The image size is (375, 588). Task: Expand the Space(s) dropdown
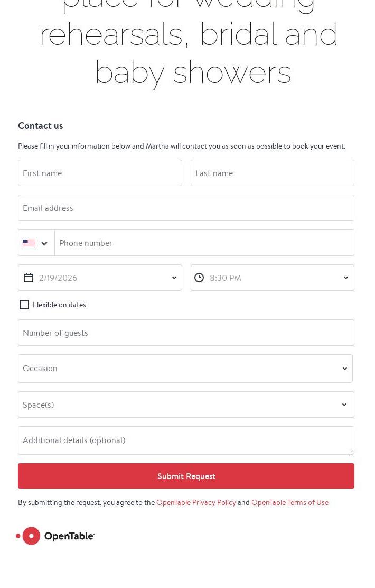click(185, 405)
